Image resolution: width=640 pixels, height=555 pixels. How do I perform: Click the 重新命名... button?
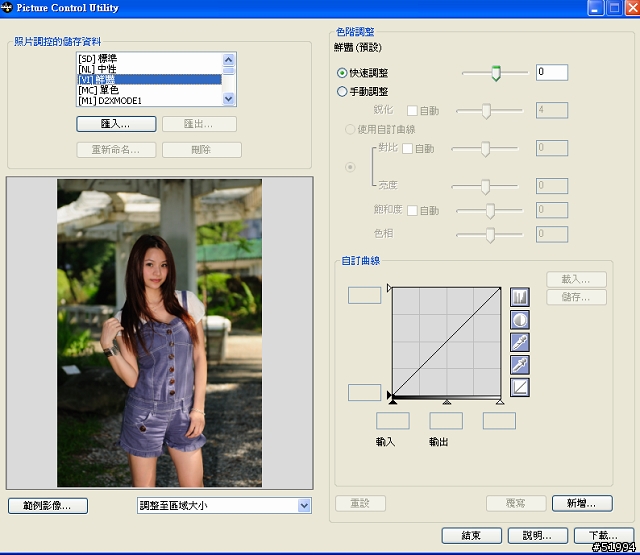coord(116,150)
